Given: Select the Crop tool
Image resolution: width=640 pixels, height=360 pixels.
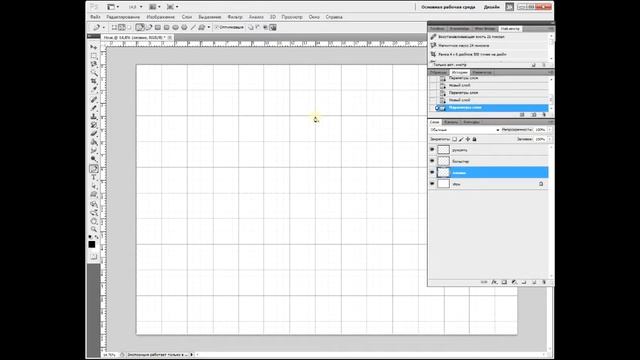Looking at the screenshot, I should point(94,81).
